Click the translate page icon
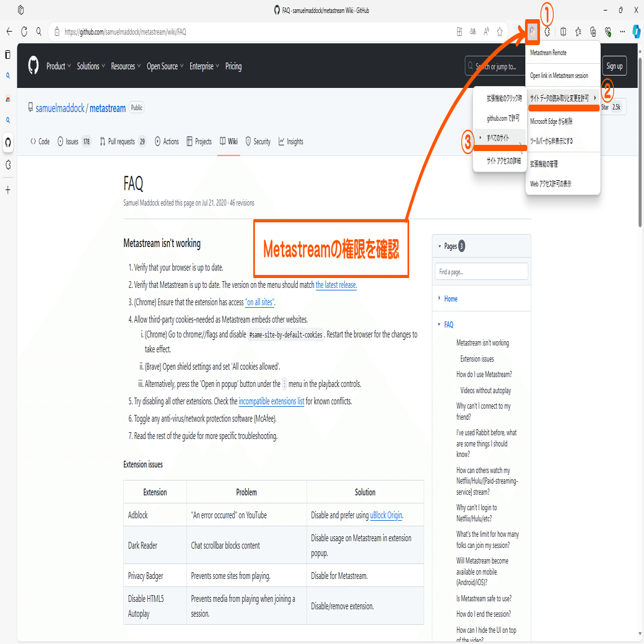The image size is (644, 644). pyautogui.click(x=472, y=32)
